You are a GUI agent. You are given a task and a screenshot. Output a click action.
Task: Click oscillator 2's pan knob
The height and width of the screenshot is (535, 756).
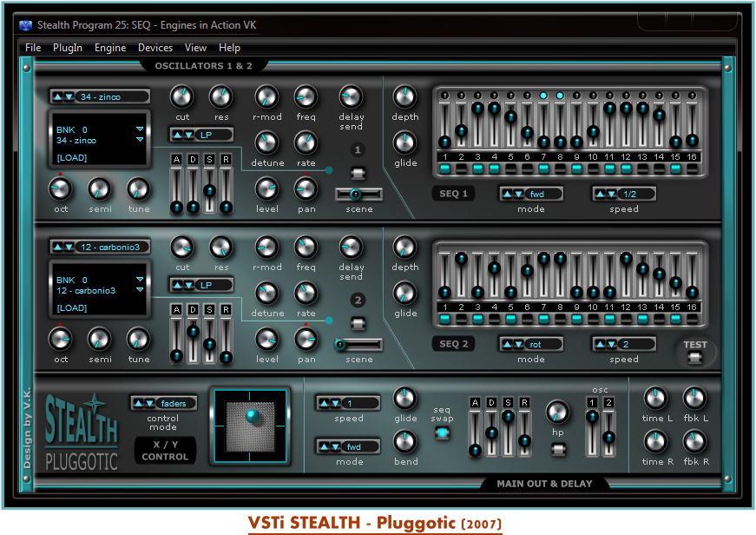[306, 338]
